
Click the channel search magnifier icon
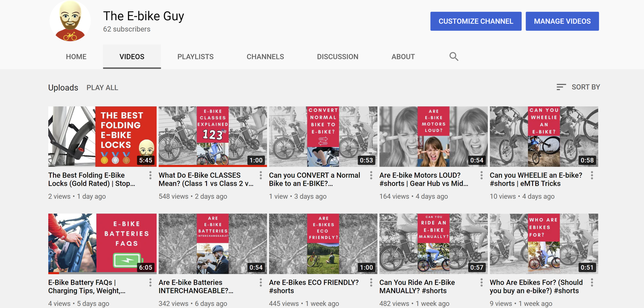(x=454, y=56)
